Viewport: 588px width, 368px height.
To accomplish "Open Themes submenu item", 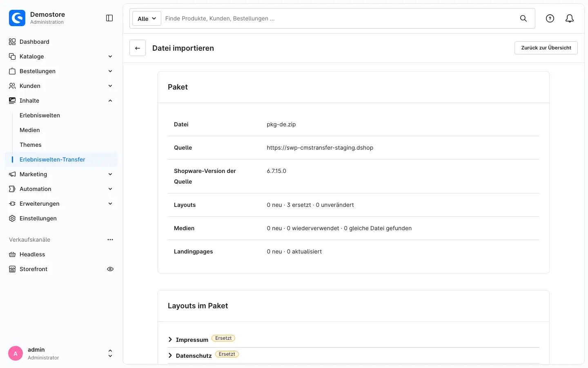I will pyautogui.click(x=31, y=145).
